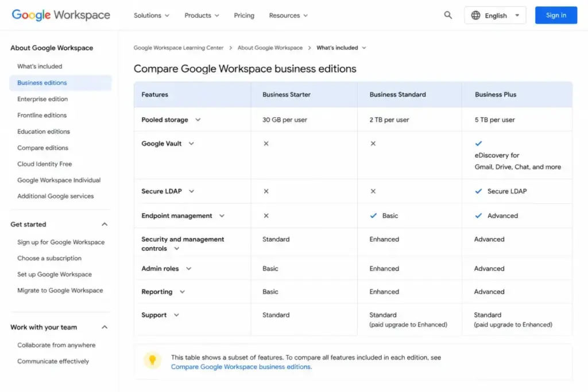Click the lightbulb tip icon
Screen dimensions: 588x392
[x=152, y=360]
